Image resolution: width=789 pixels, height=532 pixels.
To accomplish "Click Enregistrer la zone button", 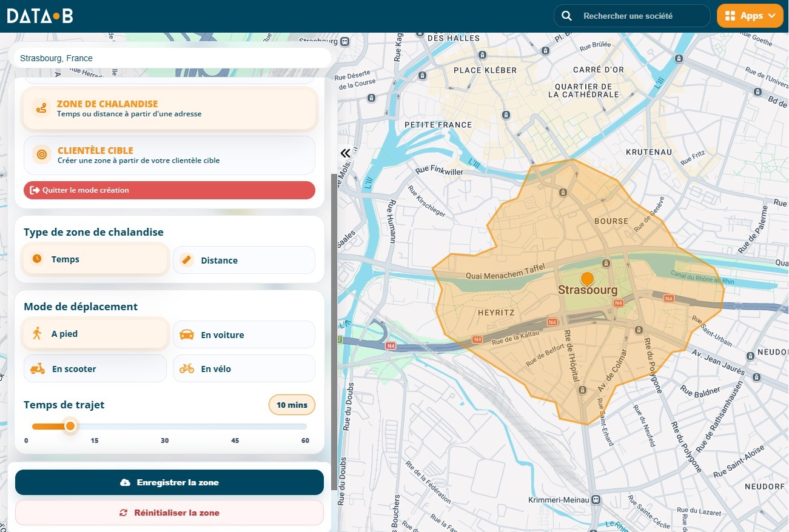I will point(169,482).
